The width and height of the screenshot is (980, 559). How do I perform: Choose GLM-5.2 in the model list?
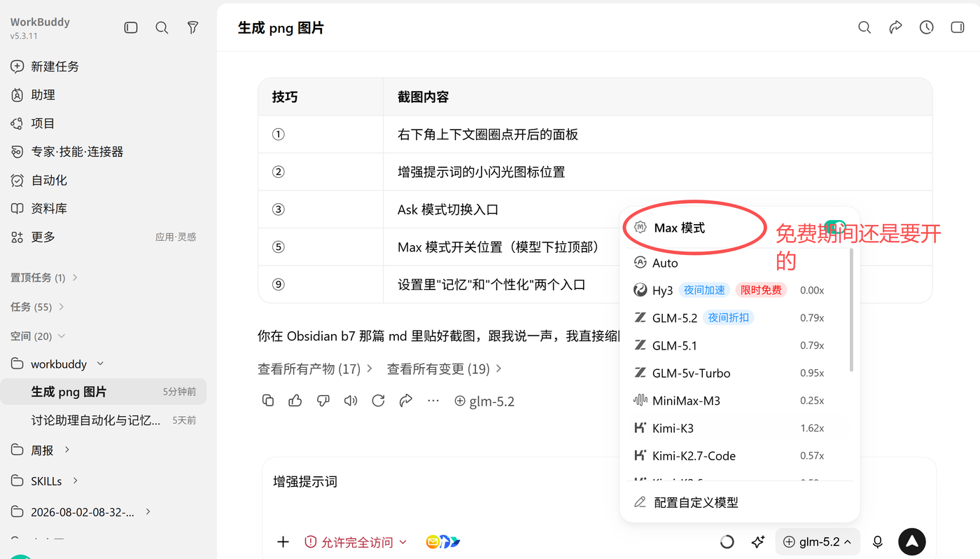pos(734,317)
